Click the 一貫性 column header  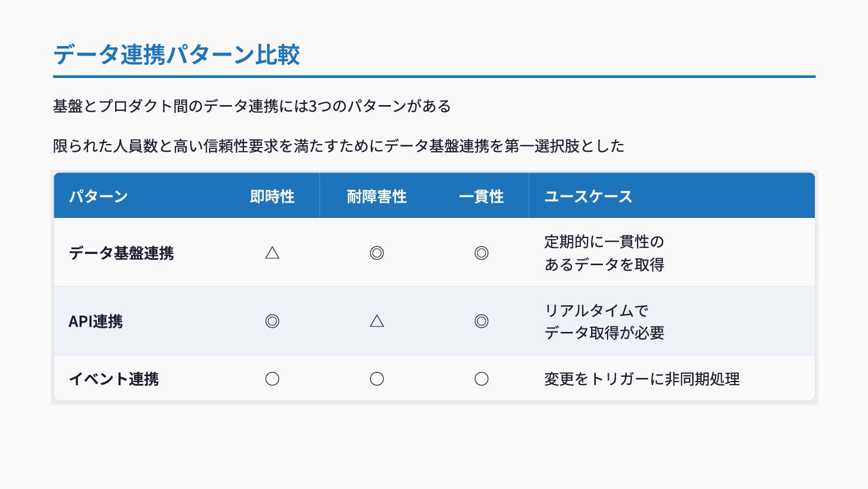pos(481,196)
